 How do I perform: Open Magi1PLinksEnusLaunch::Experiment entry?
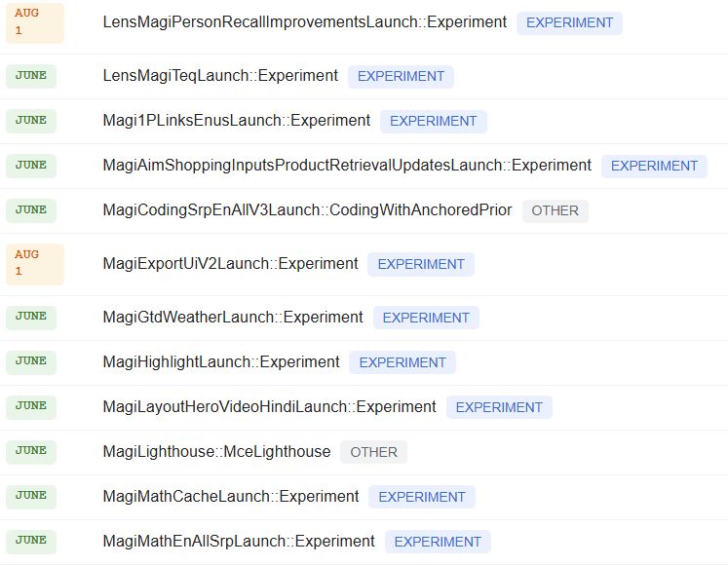pyautogui.click(x=236, y=121)
